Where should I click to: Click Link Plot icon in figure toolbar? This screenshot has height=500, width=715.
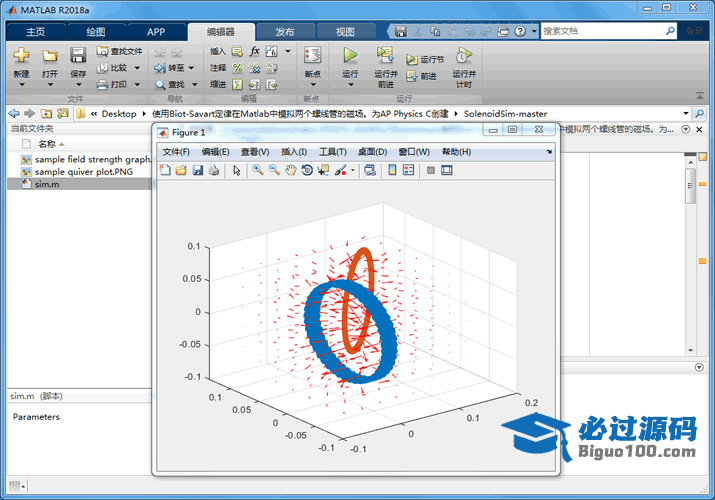pos(370,170)
